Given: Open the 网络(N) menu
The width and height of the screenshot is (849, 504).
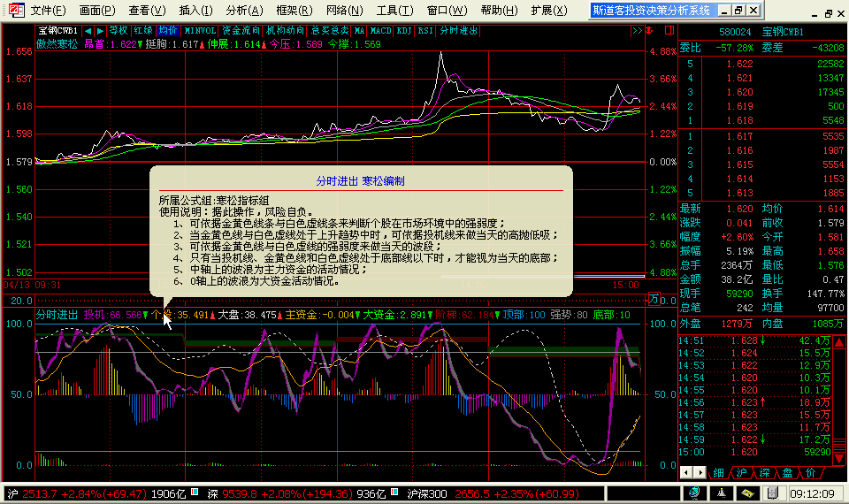Looking at the screenshot, I should coord(345,11).
